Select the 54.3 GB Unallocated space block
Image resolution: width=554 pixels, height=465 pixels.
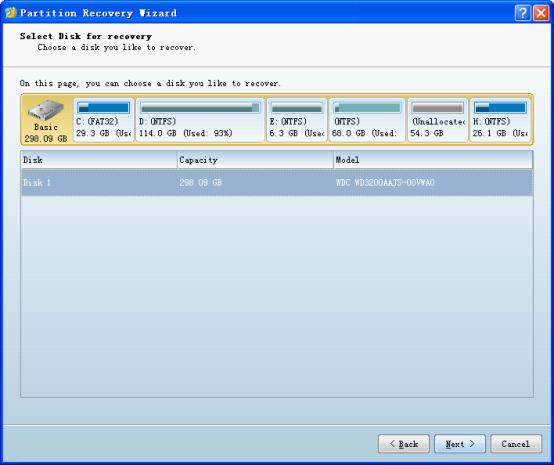(x=438, y=120)
